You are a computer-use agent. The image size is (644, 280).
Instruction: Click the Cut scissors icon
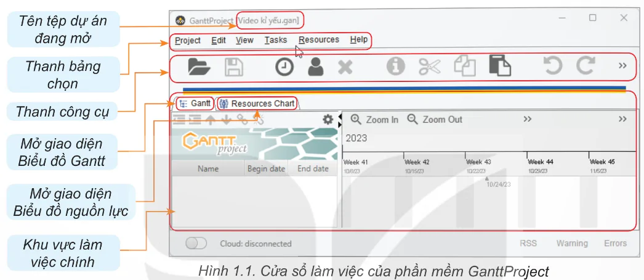point(429,67)
